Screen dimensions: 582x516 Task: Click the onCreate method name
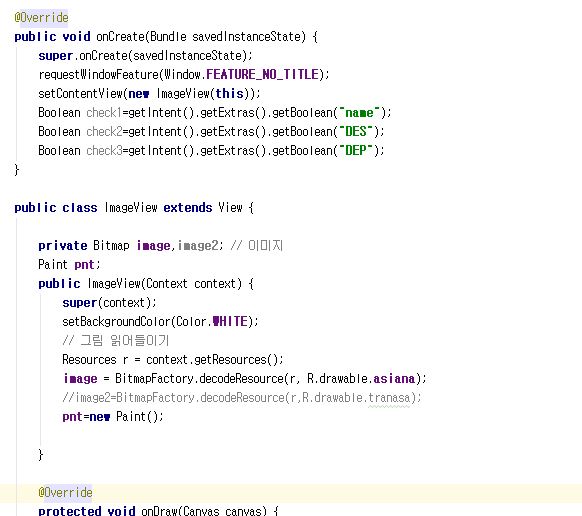pos(120,36)
